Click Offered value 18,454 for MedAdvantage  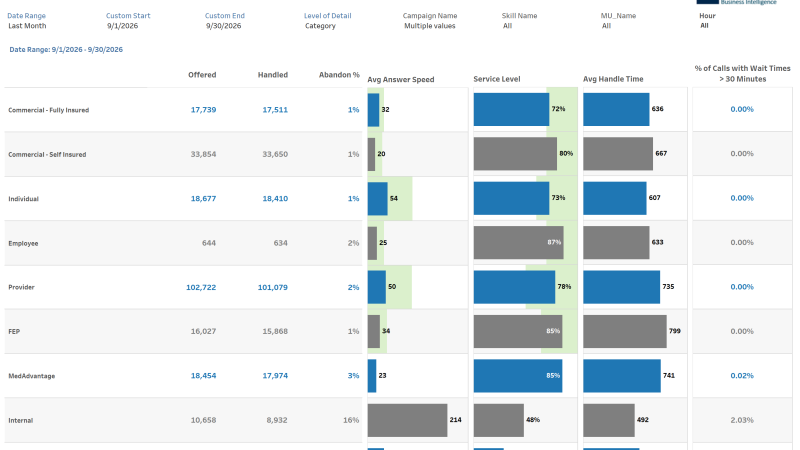(x=203, y=375)
